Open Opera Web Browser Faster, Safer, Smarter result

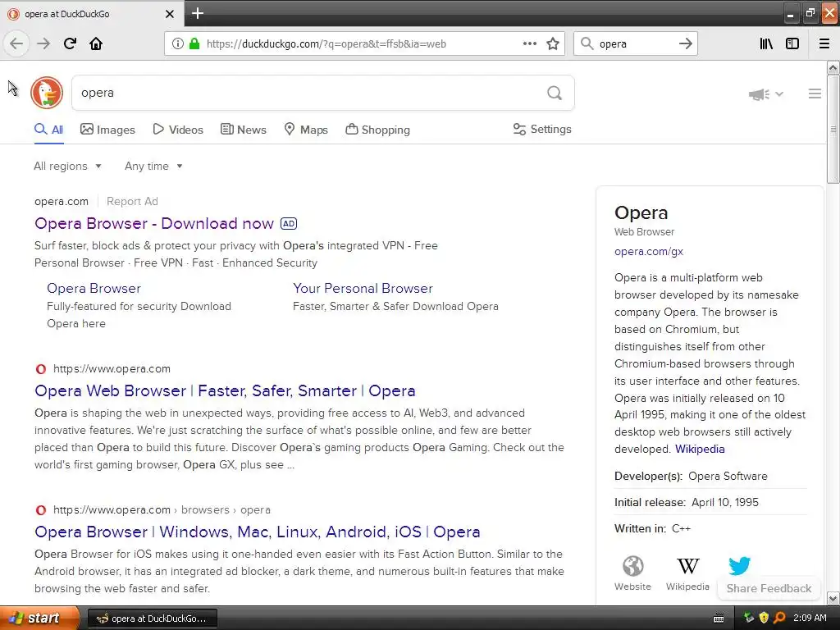tap(225, 390)
